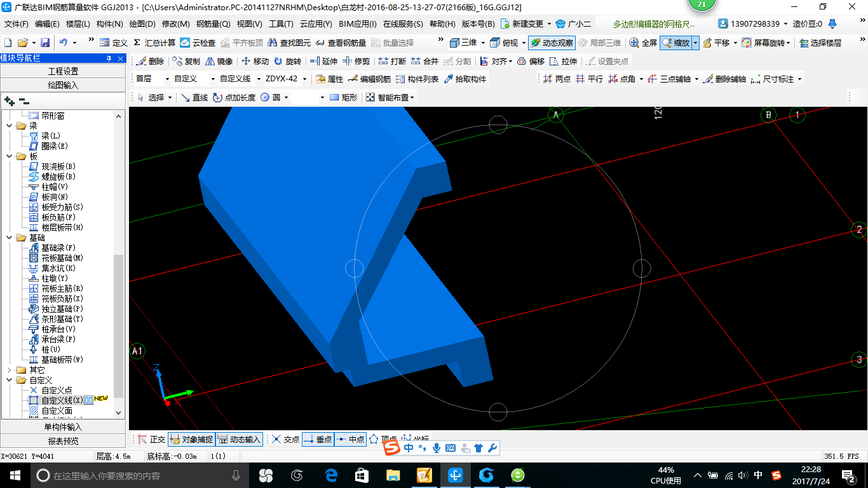The image size is (868, 488).
Task: Toggle 缩放 zoom mode button
Action: pos(675,43)
